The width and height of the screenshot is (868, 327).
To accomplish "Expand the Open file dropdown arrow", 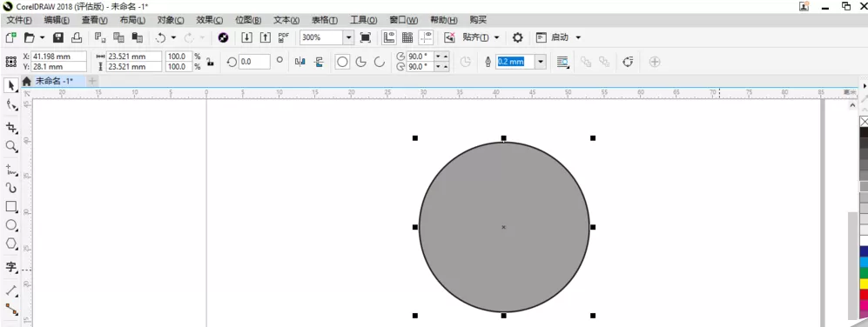I will point(42,37).
